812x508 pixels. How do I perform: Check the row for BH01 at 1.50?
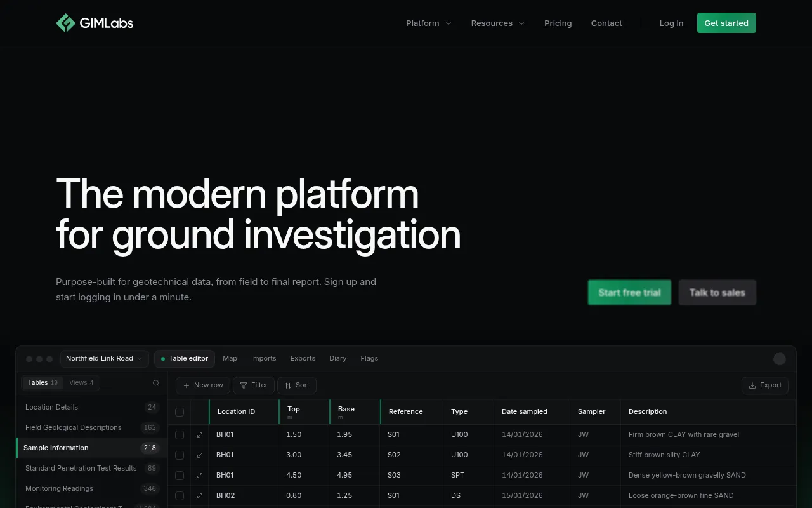(180, 435)
